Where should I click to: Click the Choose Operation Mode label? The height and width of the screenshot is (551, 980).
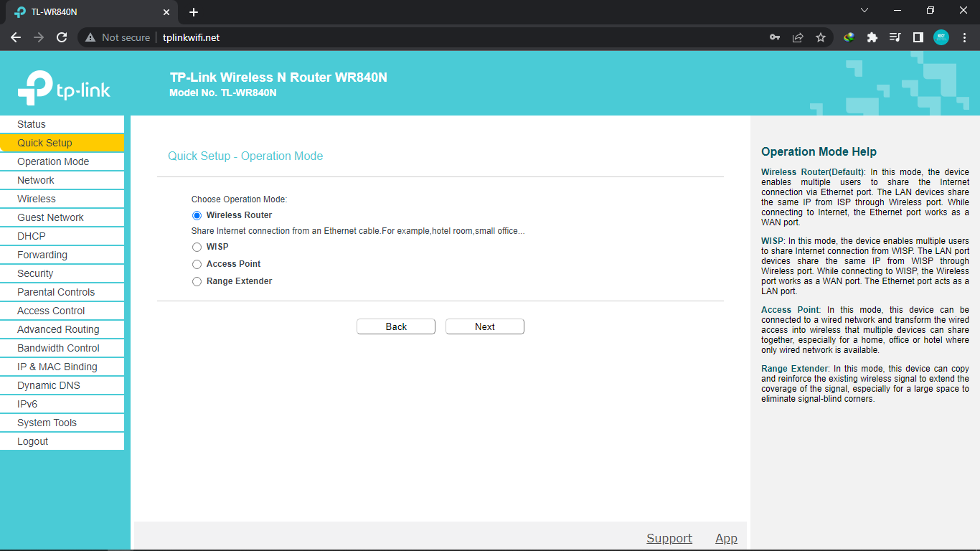point(239,199)
